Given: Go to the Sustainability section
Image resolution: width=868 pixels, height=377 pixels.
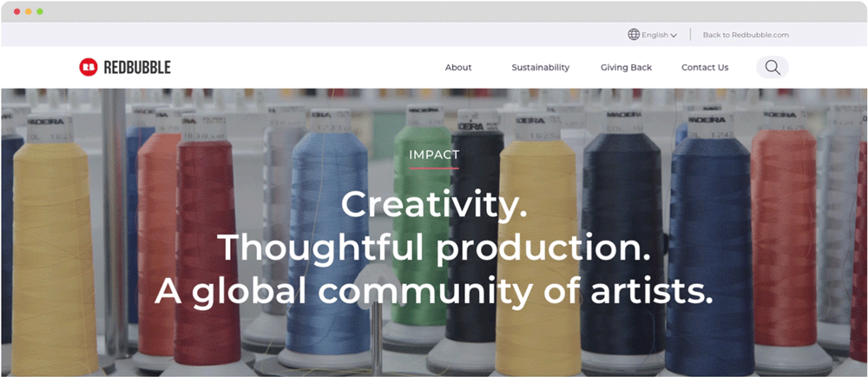Looking at the screenshot, I should [x=540, y=68].
